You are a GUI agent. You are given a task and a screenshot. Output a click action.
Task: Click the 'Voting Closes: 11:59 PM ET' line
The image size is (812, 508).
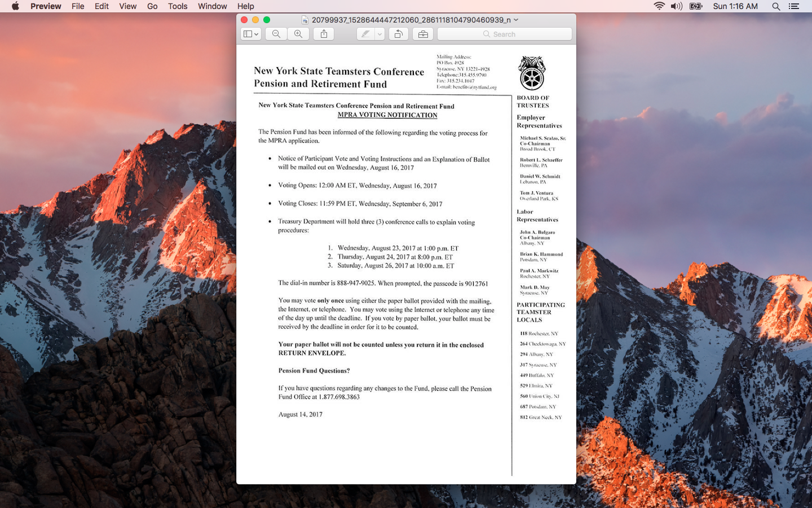coord(360,203)
